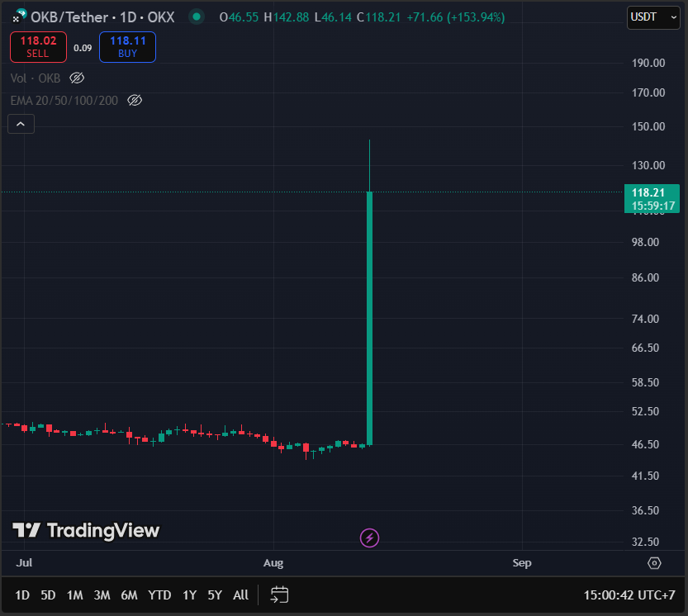Select the 6M time range

(129, 595)
